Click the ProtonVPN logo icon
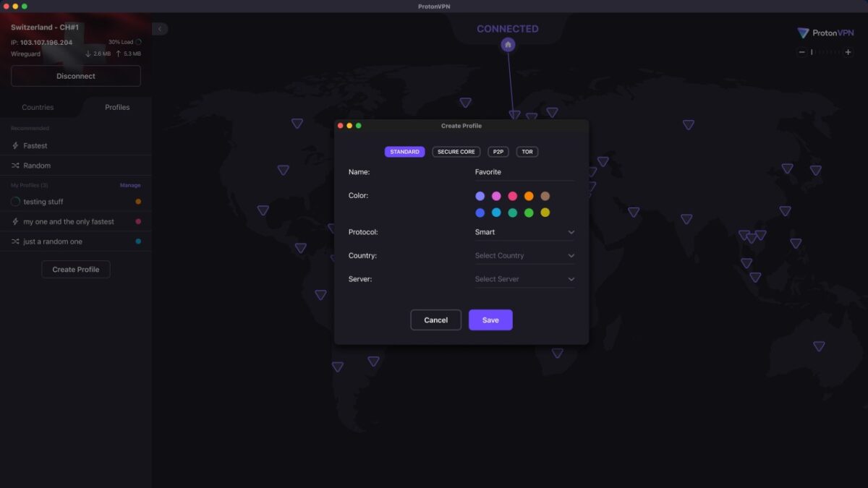The width and height of the screenshot is (868, 488). (803, 33)
